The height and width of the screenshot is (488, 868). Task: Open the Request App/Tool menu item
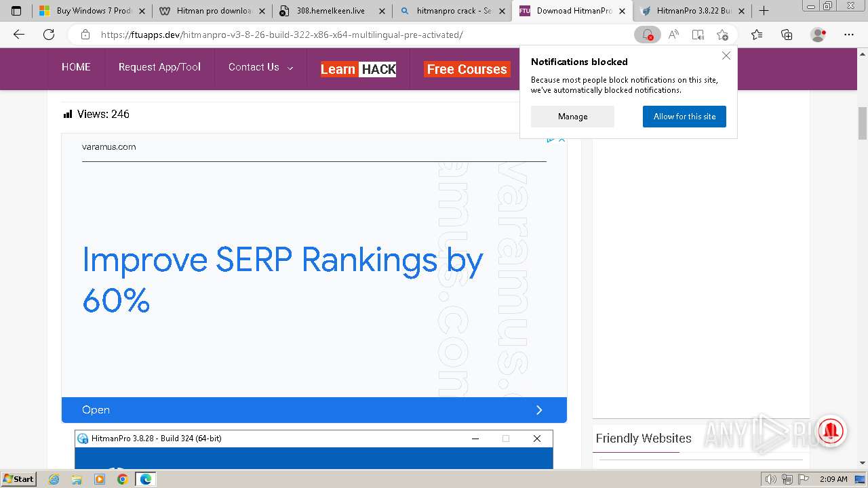[159, 66]
